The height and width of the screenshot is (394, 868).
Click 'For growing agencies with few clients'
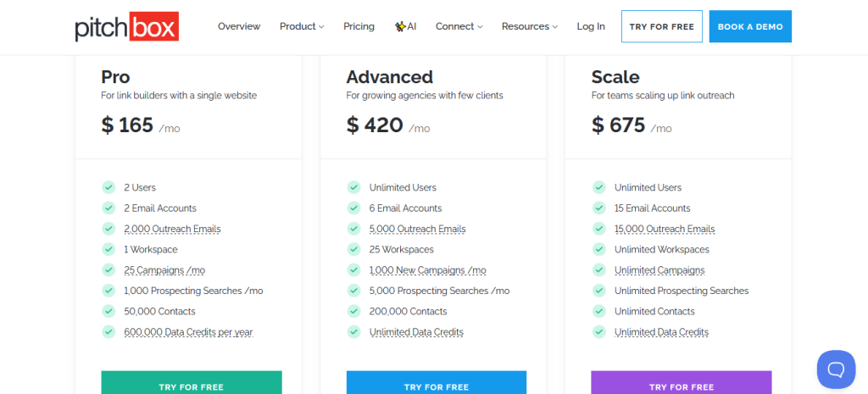425,95
